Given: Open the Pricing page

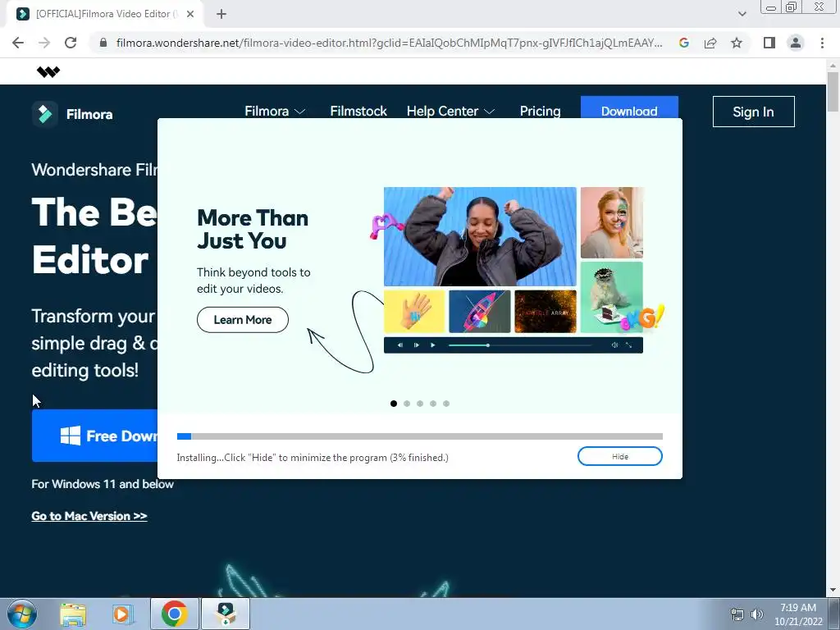Looking at the screenshot, I should coord(540,112).
